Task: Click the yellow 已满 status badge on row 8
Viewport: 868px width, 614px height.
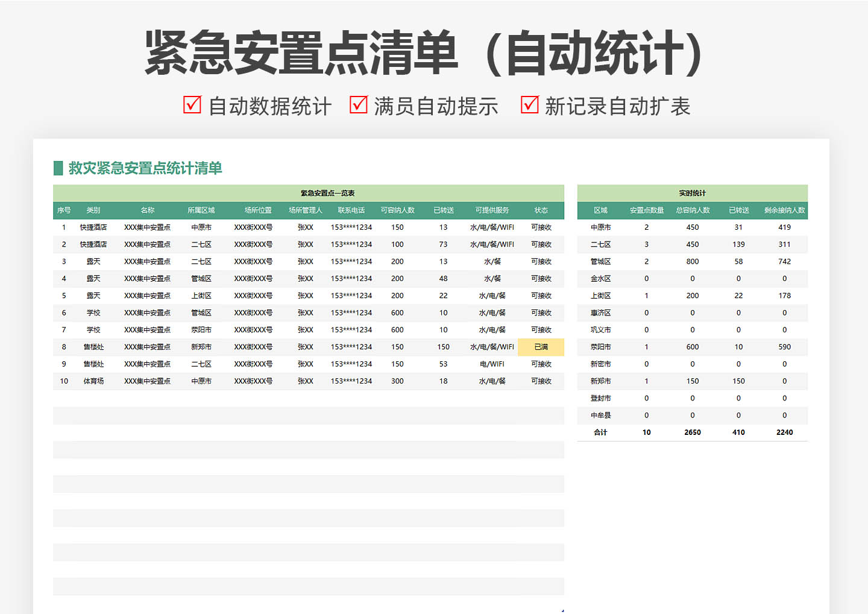Action: tap(541, 347)
